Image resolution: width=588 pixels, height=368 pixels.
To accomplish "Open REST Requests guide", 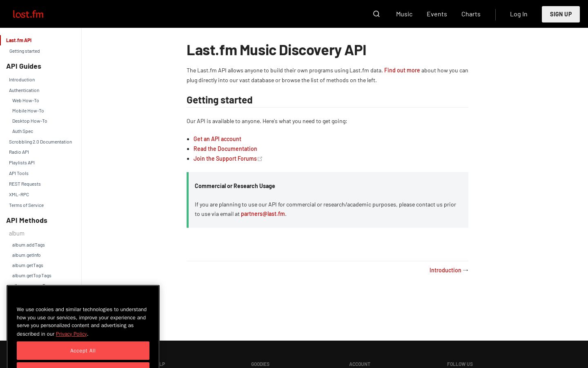I will pos(25,184).
